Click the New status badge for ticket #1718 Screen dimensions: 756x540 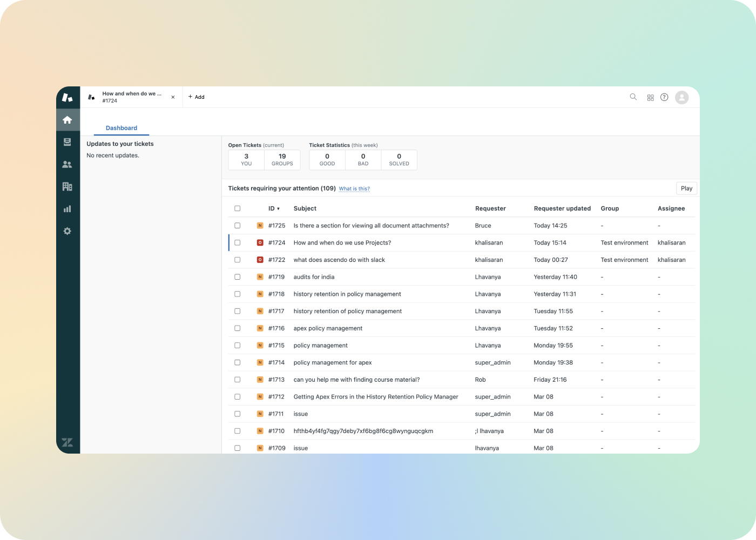pos(260,294)
